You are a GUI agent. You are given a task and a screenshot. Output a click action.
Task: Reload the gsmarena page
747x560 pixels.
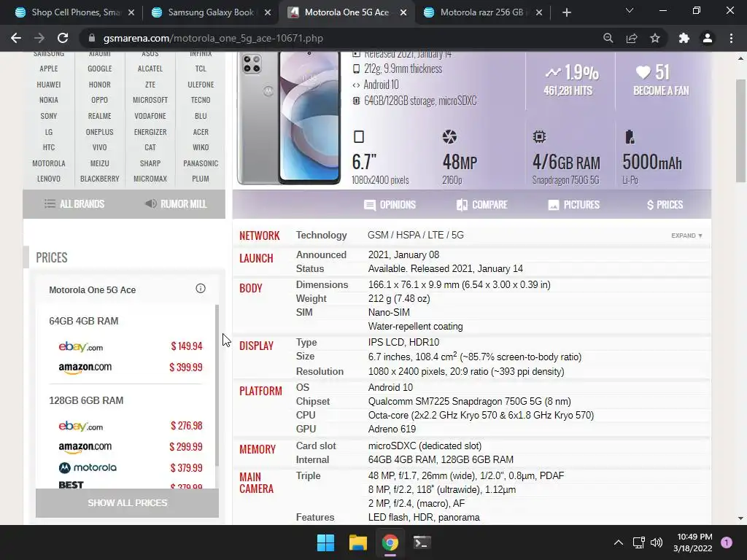[63, 38]
